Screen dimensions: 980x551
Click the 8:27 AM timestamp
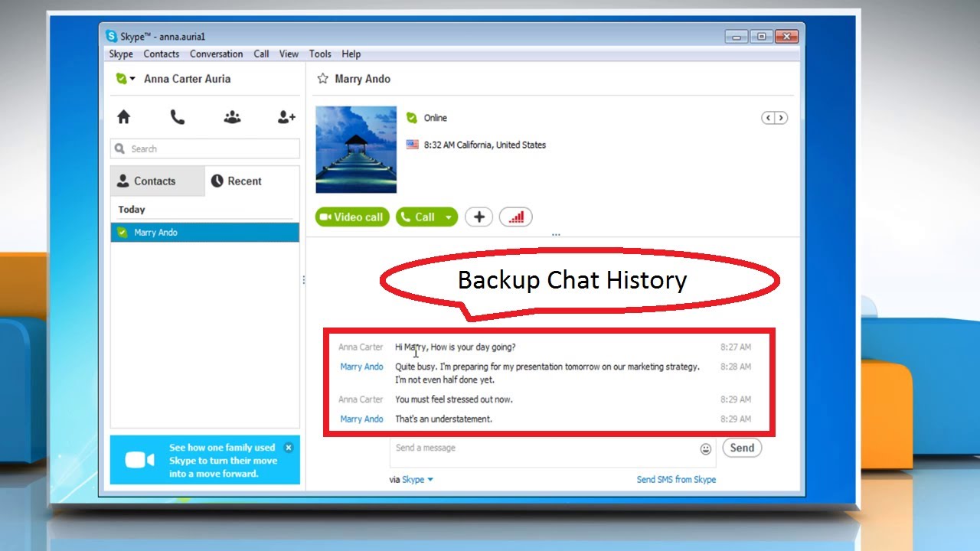tap(736, 347)
